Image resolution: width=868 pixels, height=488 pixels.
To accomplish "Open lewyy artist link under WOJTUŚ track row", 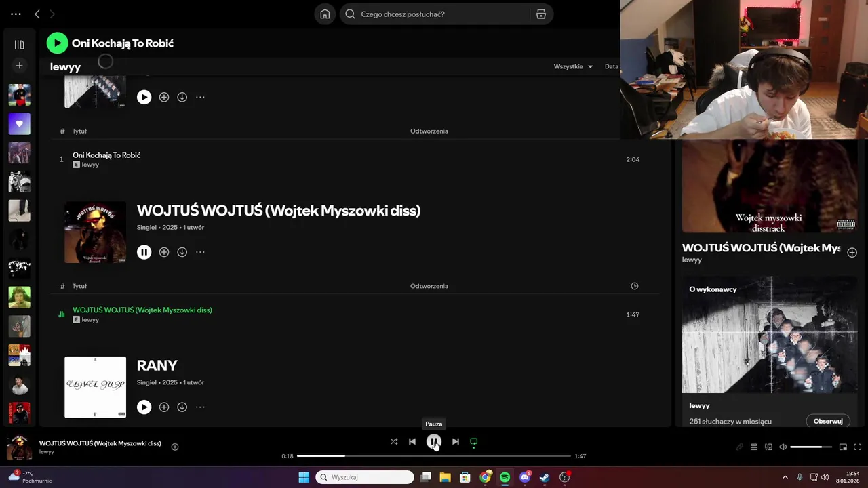I will point(90,320).
